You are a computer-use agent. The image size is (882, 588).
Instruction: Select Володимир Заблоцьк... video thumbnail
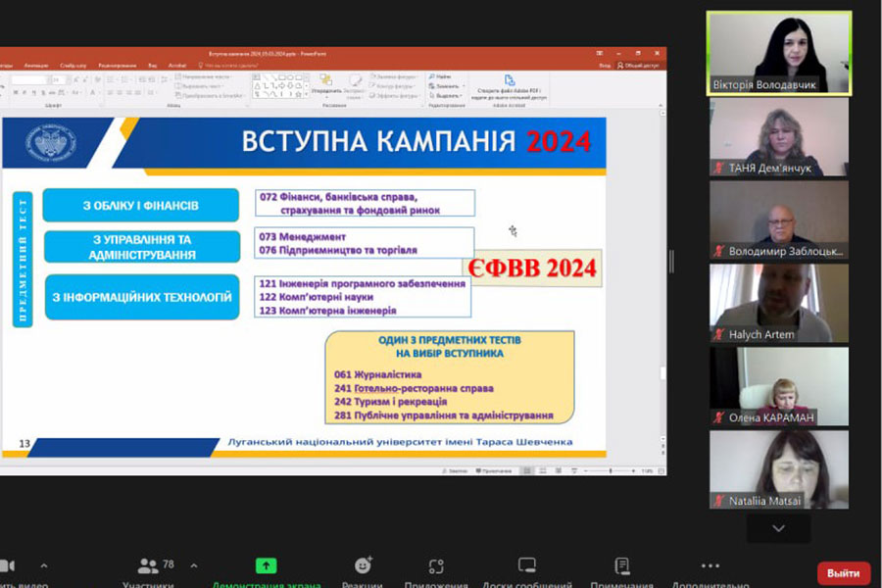(779, 220)
